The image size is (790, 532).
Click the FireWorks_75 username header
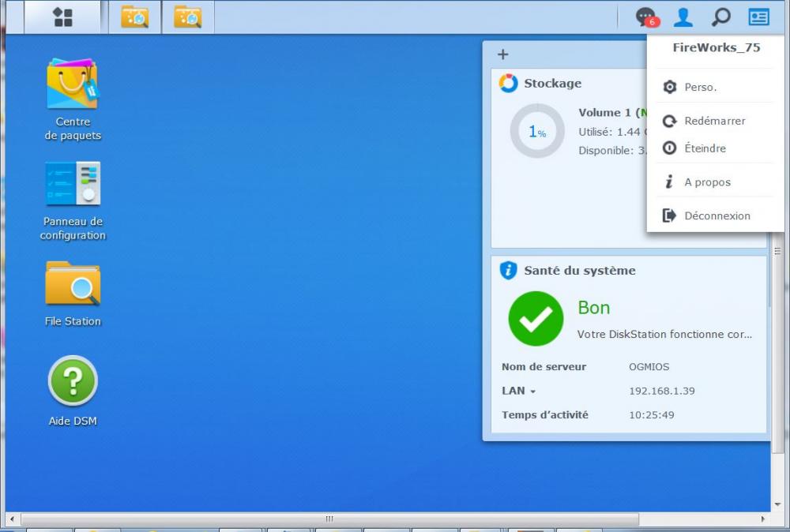pyautogui.click(x=717, y=48)
